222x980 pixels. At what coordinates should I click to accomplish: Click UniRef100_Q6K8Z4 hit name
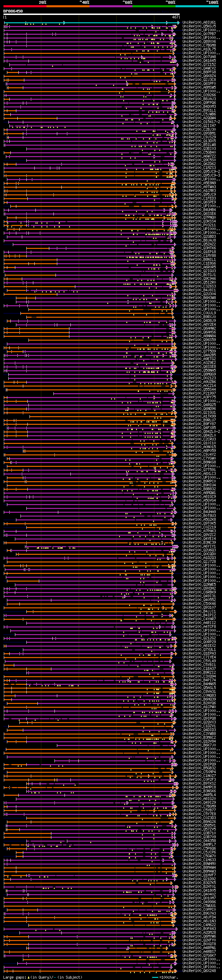199,76
